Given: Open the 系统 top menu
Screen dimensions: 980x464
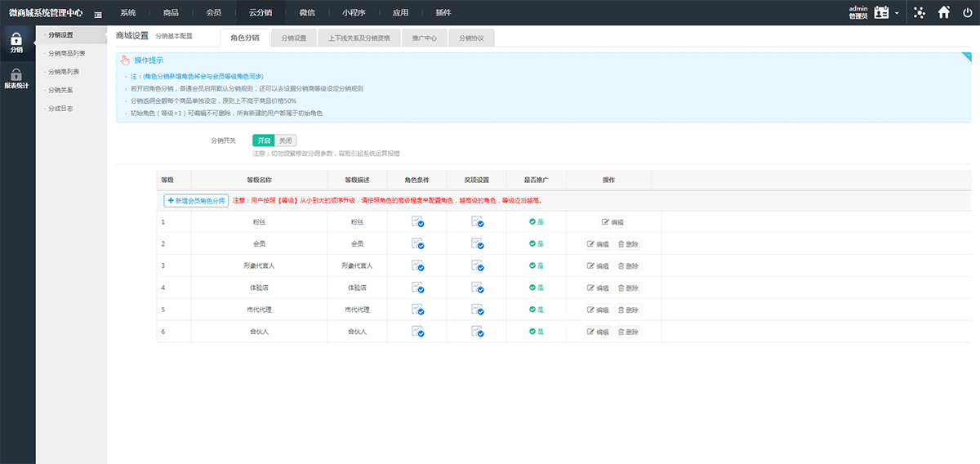Looking at the screenshot, I should (x=128, y=12).
